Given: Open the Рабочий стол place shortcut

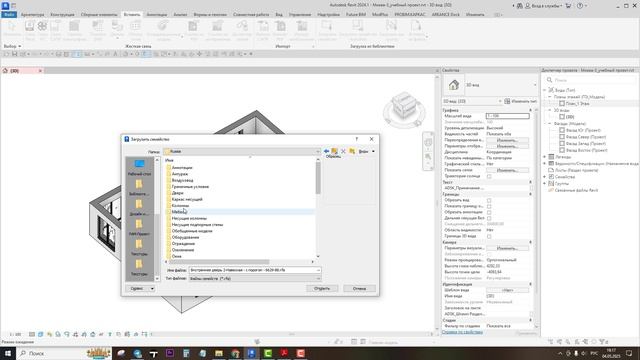Looking at the screenshot, I should point(139,167).
